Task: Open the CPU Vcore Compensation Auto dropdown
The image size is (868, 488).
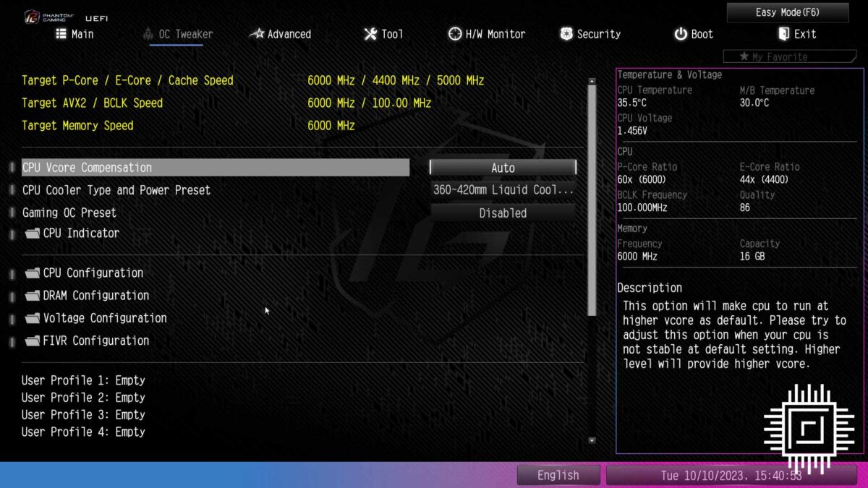Action: (502, 167)
